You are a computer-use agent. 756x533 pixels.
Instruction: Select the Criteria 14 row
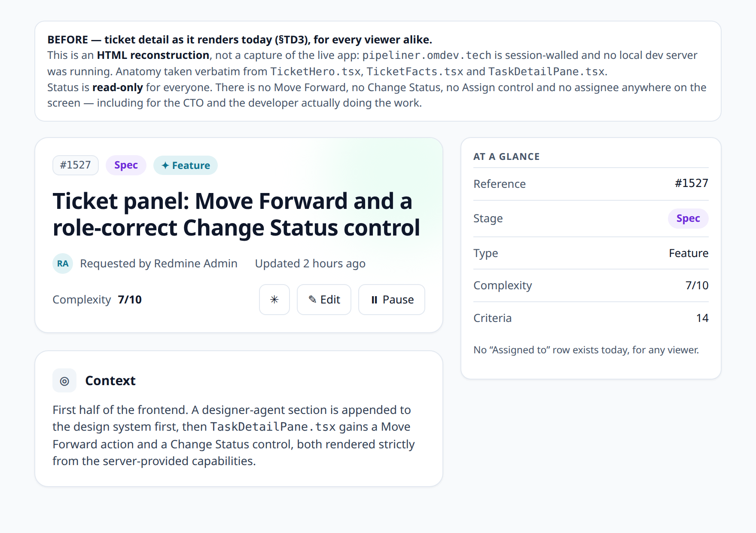click(x=591, y=318)
